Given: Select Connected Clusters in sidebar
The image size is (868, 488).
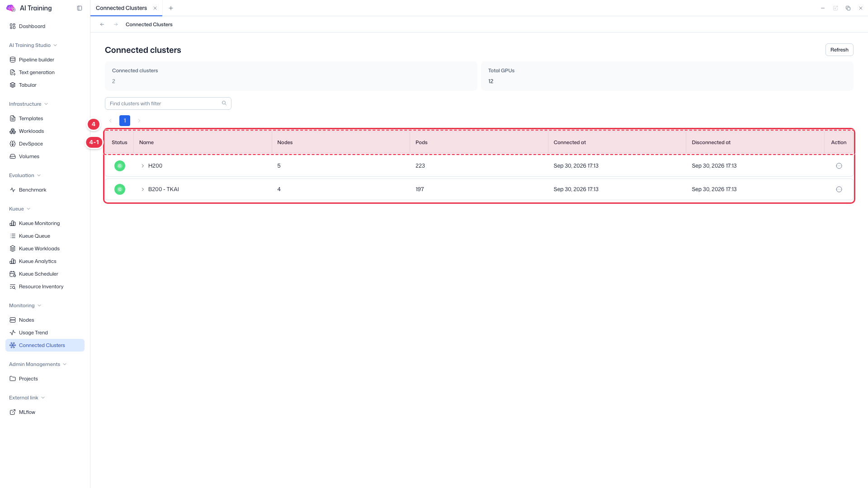Looking at the screenshot, I should click(45, 345).
